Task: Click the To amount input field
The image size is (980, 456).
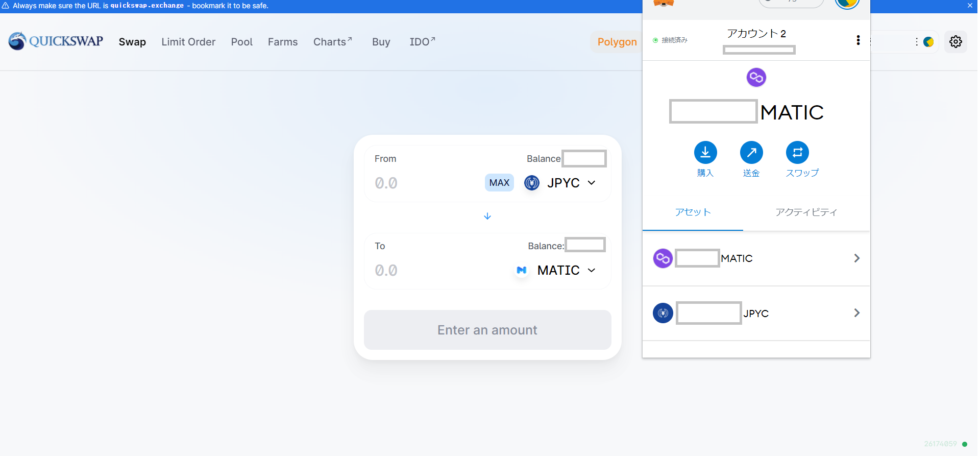Action: (439, 270)
